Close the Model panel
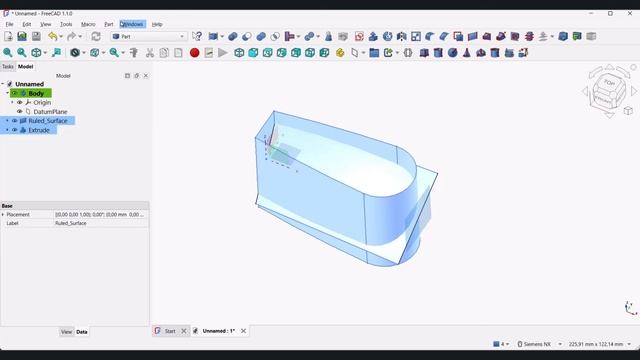 [146, 76]
